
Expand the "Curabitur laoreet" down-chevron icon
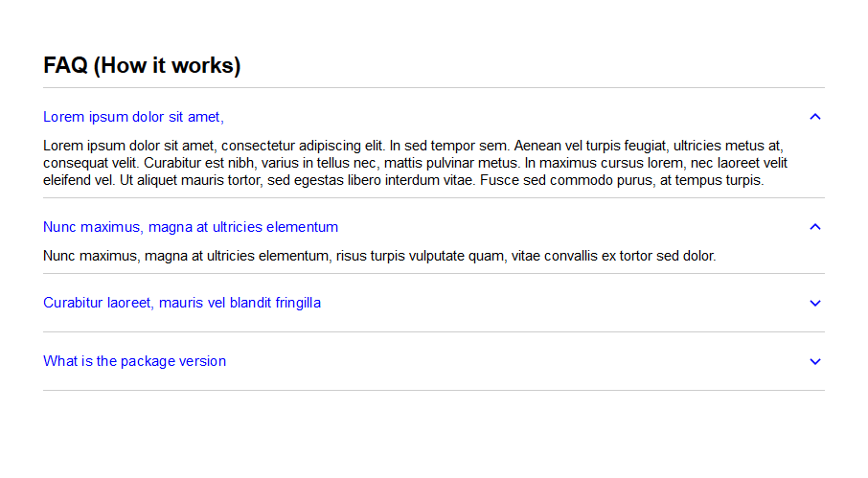coord(815,303)
